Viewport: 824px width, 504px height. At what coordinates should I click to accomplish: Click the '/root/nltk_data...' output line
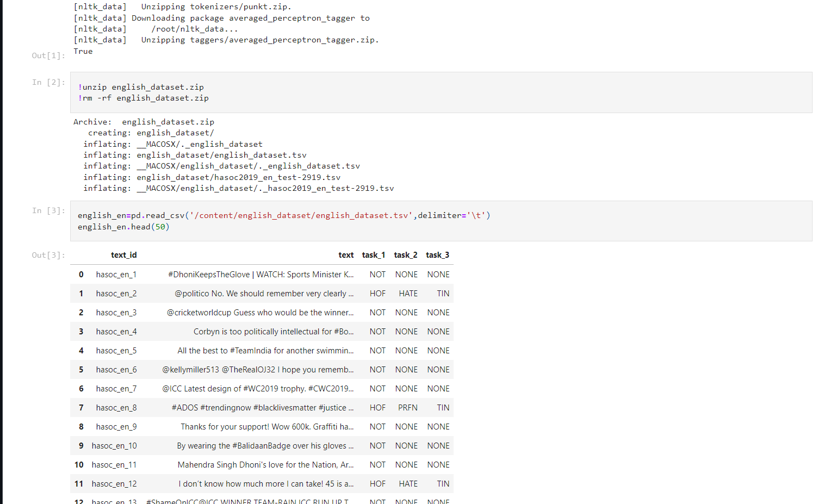coord(156,29)
